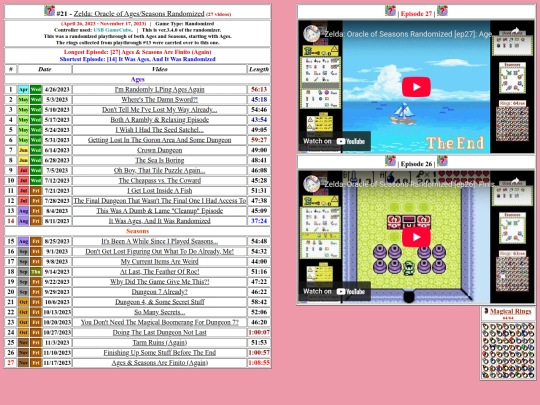The height and width of the screenshot is (405, 540).
Task: Open It's Been A While Since I Played Seasons
Action: click(x=159, y=241)
